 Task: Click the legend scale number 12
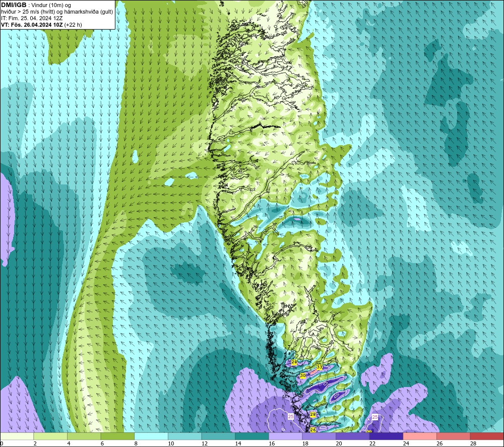205,443
